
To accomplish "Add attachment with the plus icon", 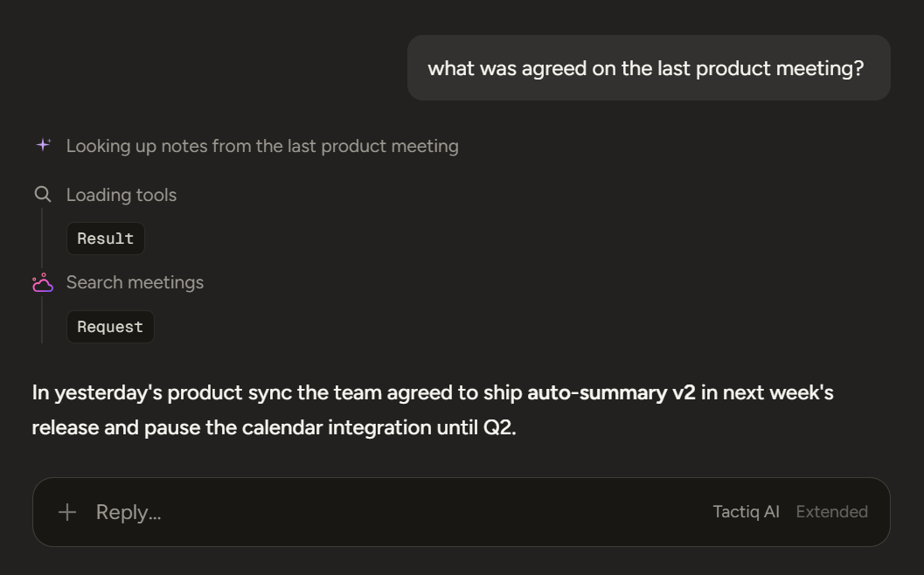I will (67, 511).
